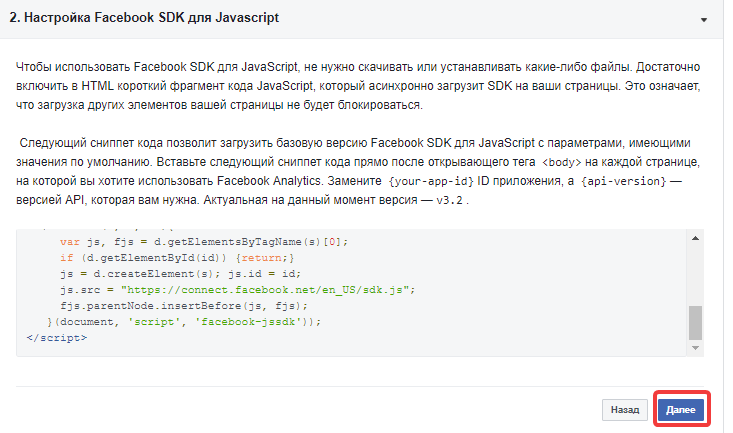Click the 'var js, fjs' code line

[204, 242]
